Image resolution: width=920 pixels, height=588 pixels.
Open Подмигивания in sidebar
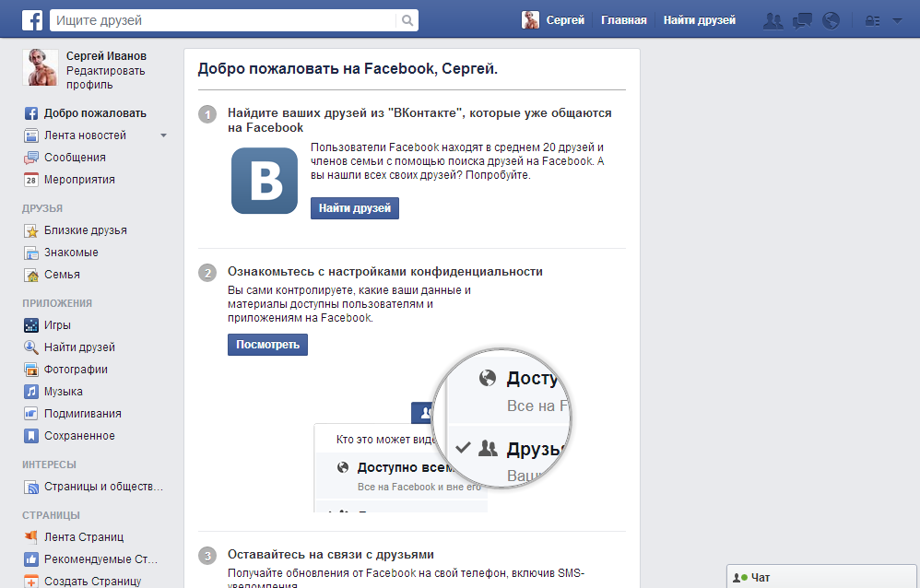click(x=83, y=414)
